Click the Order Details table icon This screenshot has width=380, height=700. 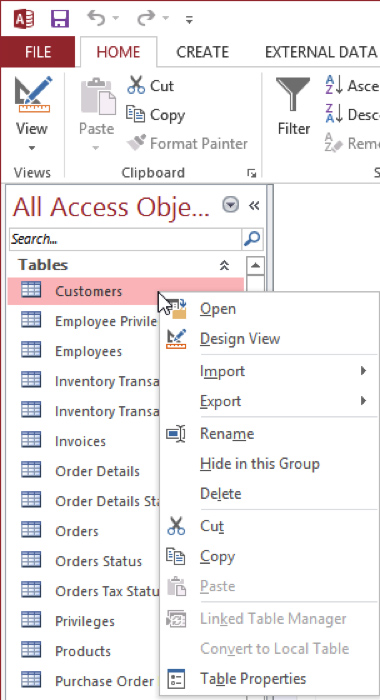[x=31, y=470]
